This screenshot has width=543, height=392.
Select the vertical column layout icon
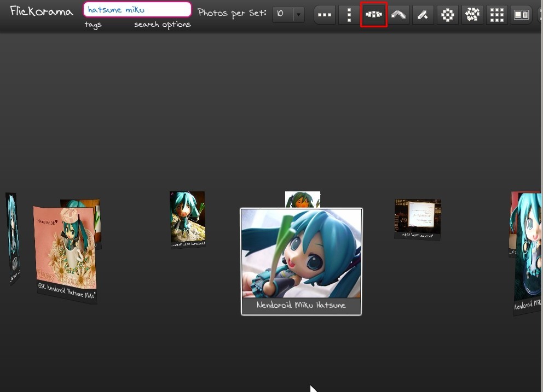349,15
